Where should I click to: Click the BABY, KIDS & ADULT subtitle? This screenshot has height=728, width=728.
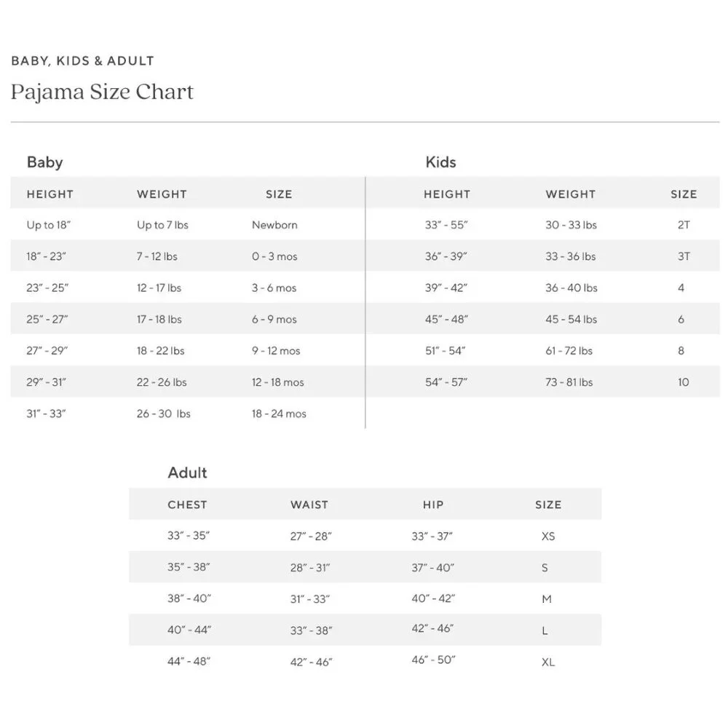82,61
